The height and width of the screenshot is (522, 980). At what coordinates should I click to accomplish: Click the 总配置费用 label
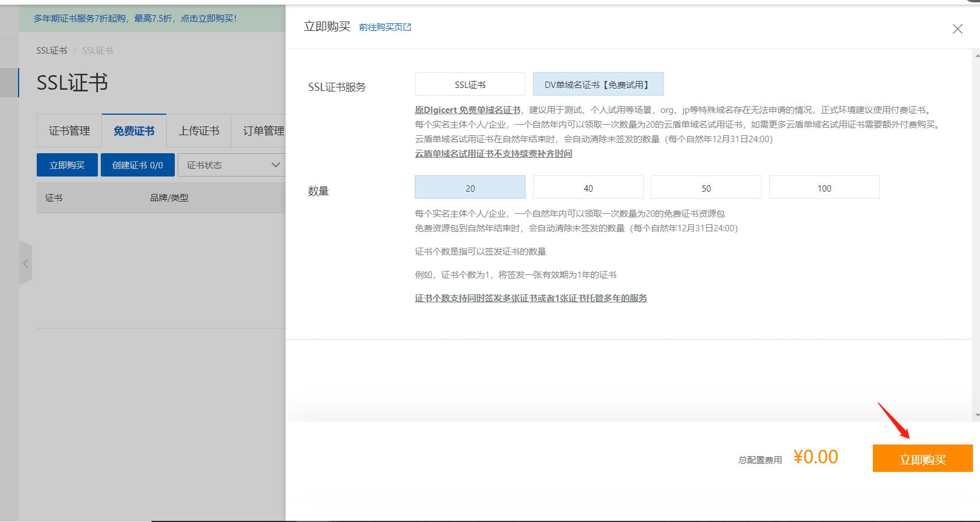click(x=760, y=460)
